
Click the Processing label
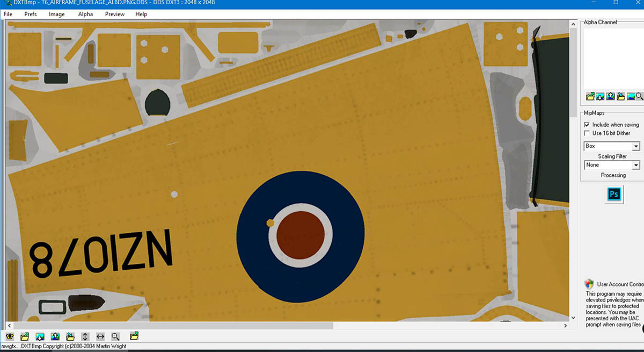(x=613, y=175)
